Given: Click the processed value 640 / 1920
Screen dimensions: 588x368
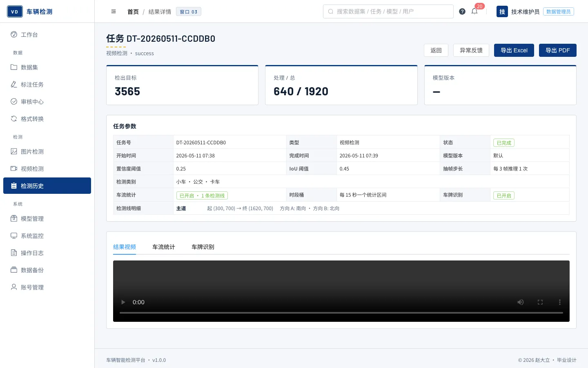Looking at the screenshot, I should click(x=301, y=92).
